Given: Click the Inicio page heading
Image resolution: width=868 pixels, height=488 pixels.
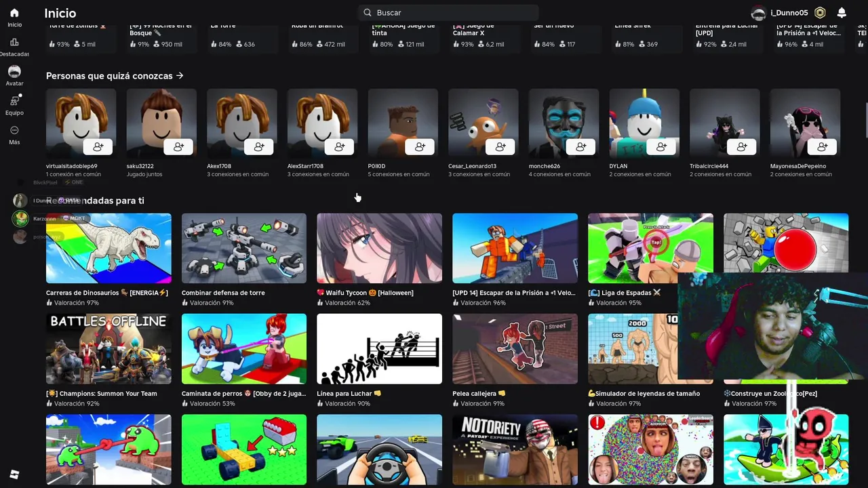Looking at the screenshot, I should 60,13.
